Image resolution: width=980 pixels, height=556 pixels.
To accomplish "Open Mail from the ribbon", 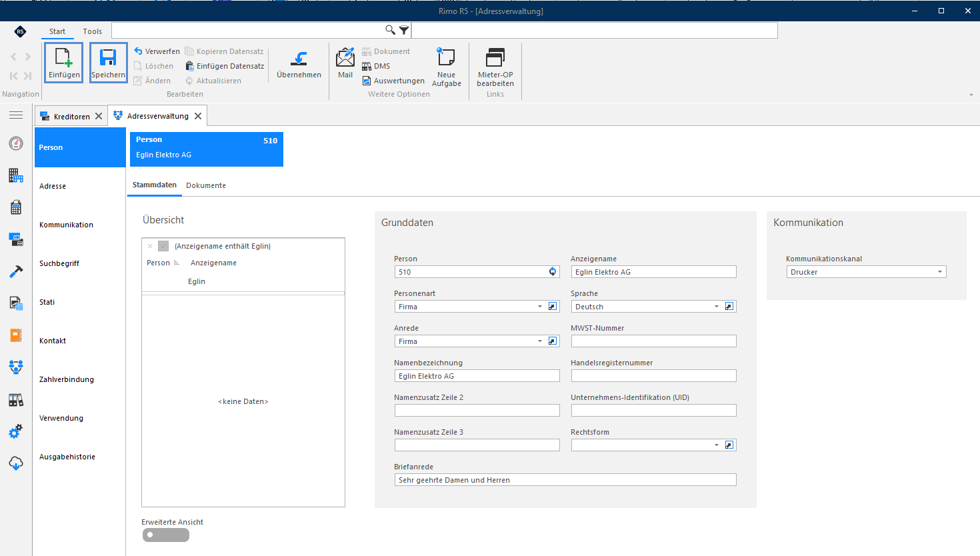I will [345, 63].
